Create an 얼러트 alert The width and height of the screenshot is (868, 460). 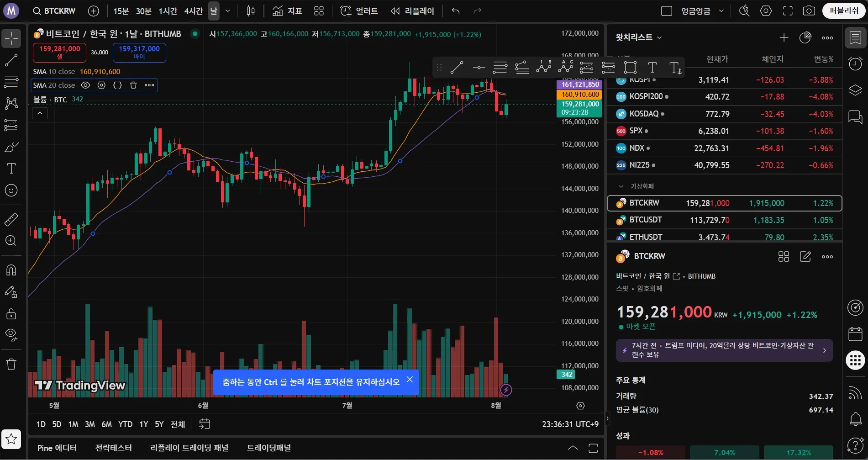pos(359,11)
